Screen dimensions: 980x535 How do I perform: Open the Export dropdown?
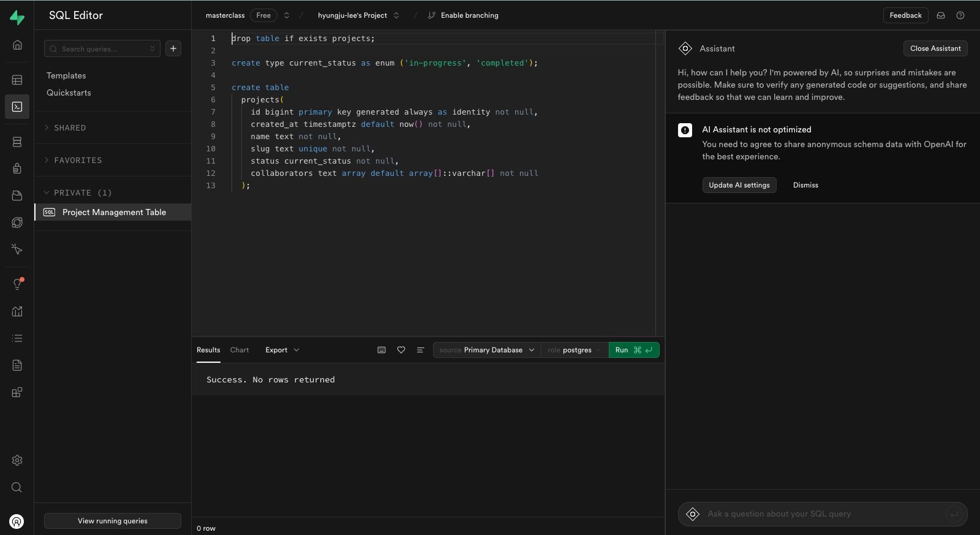point(282,350)
